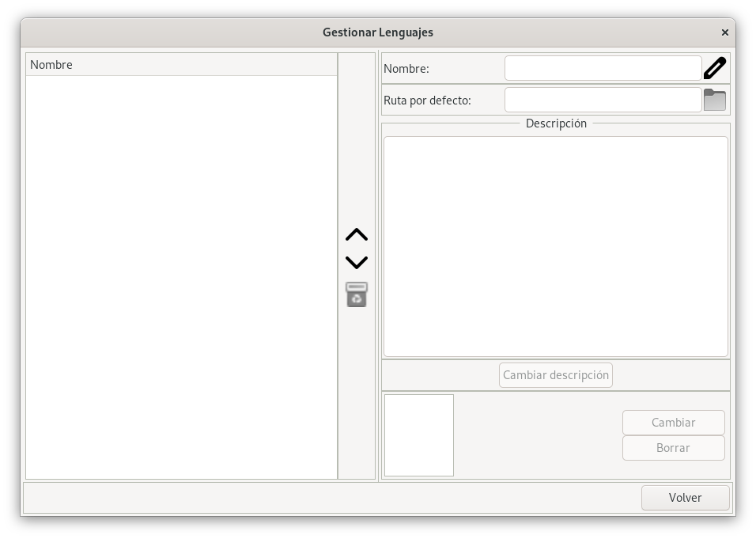The height and width of the screenshot is (539, 756).
Task: Click inside the Descripción text area
Action: tap(555, 245)
